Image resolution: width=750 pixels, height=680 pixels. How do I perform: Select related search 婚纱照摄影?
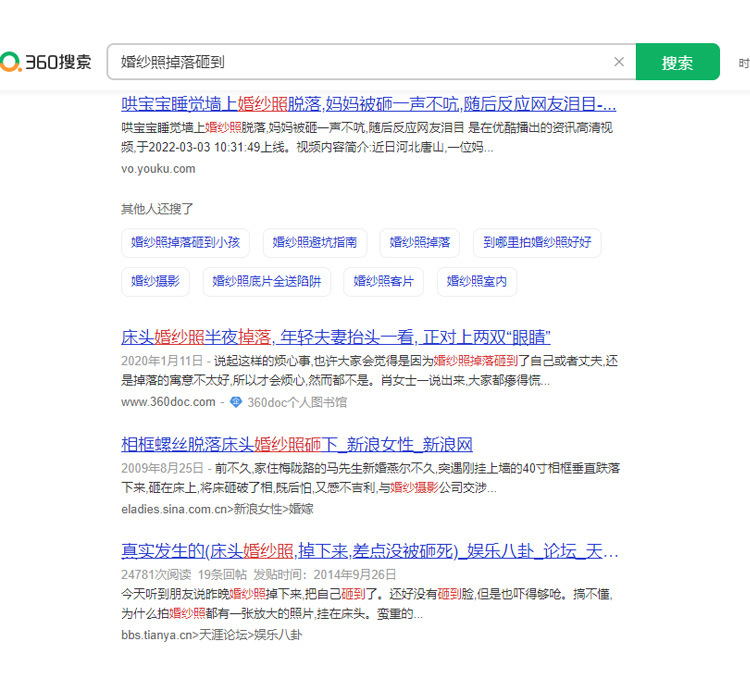pos(156,282)
